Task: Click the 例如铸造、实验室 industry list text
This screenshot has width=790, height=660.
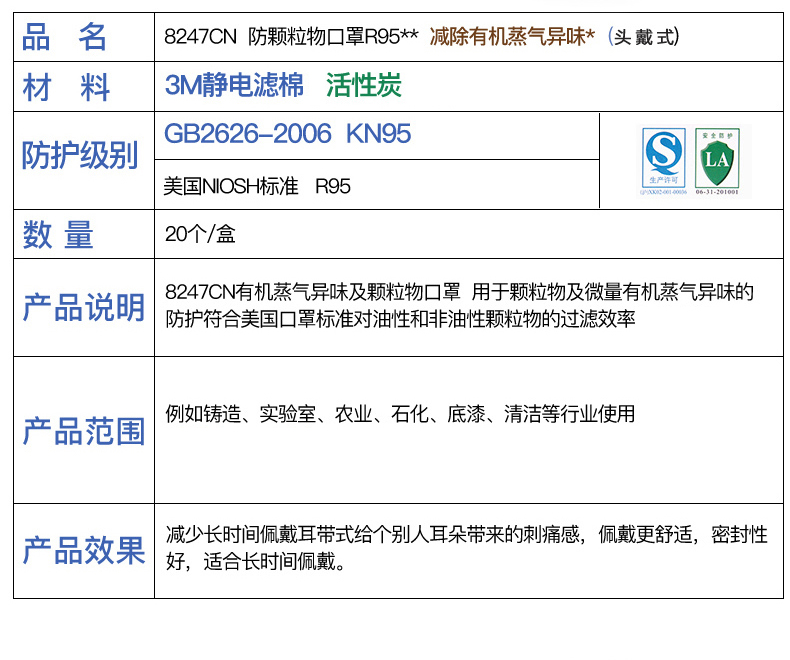Action: pos(400,414)
